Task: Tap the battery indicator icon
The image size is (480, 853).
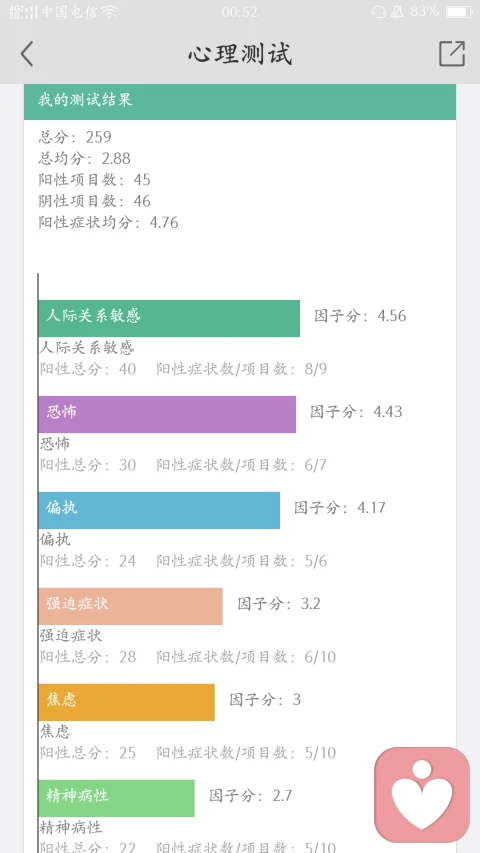Action: tap(459, 12)
